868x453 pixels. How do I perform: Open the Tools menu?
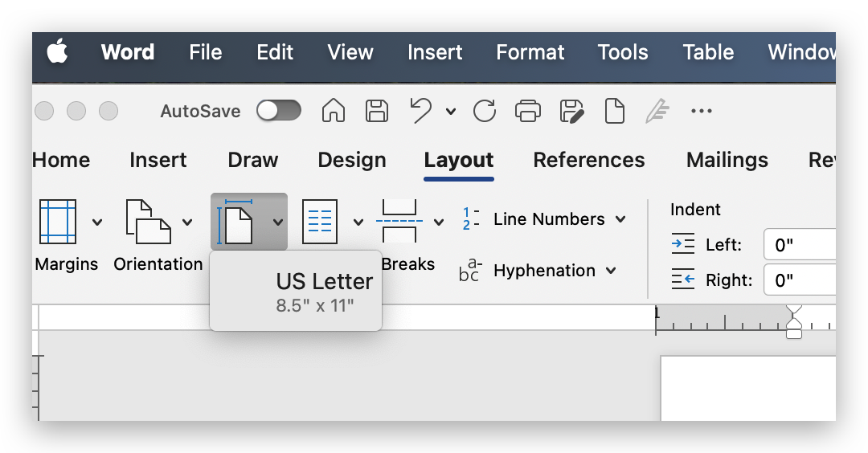pos(623,52)
